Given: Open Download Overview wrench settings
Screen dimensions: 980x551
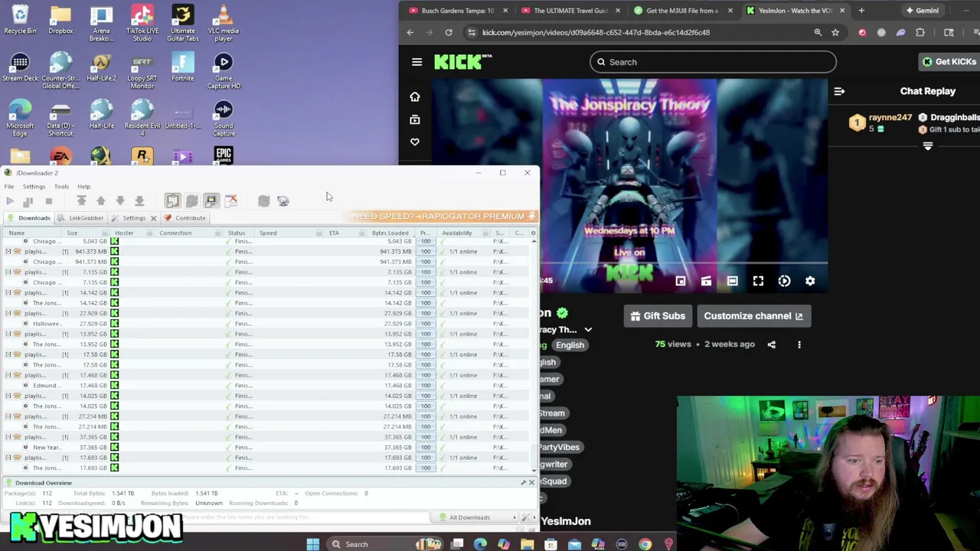Looking at the screenshot, I should click(x=524, y=483).
